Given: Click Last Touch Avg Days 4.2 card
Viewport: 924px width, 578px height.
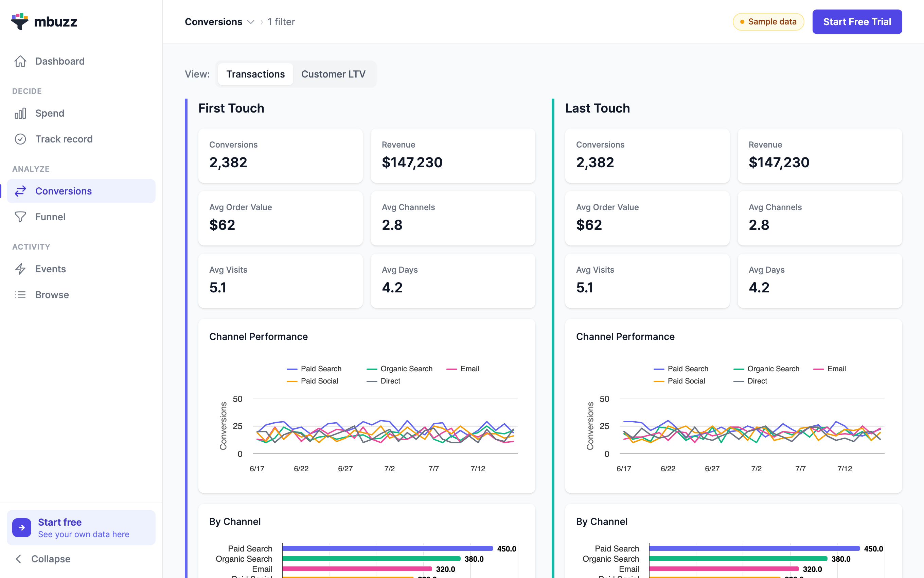Looking at the screenshot, I should click(x=820, y=281).
